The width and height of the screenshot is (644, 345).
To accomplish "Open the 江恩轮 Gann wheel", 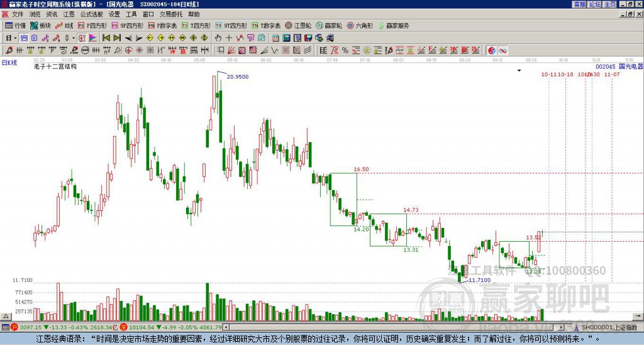I will pyautogui.click(x=299, y=25).
